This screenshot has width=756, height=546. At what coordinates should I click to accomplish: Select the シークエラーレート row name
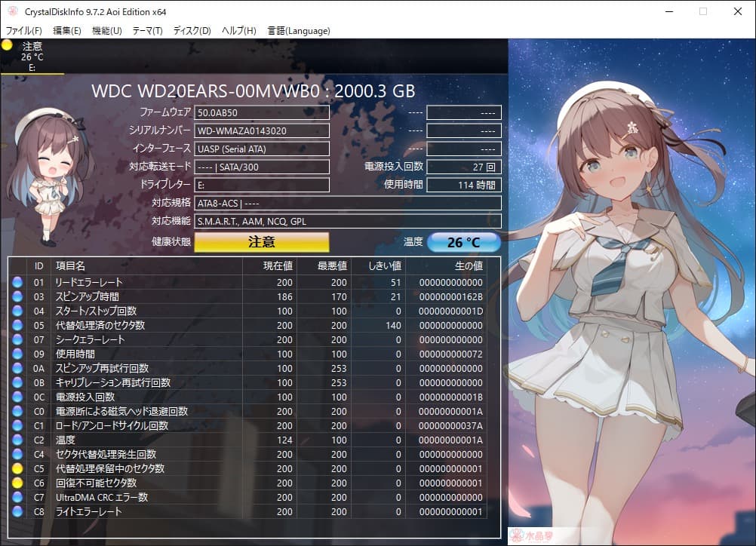pos(90,340)
